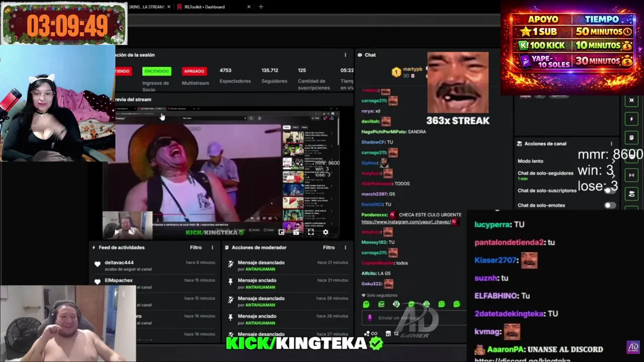Unmute the stream preview audio
This screenshot has height=362, width=644.
pos(131,232)
